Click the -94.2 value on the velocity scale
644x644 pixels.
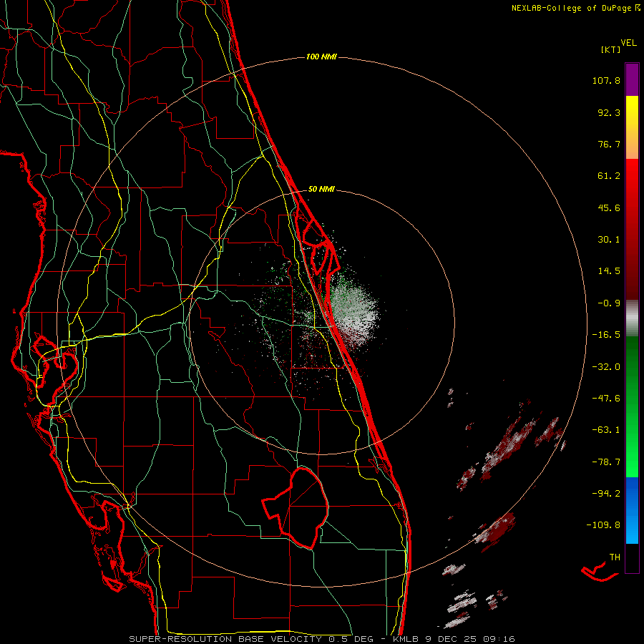pos(606,493)
